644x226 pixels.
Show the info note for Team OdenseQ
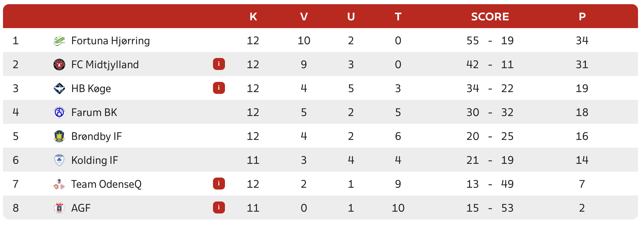[x=219, y=184]
